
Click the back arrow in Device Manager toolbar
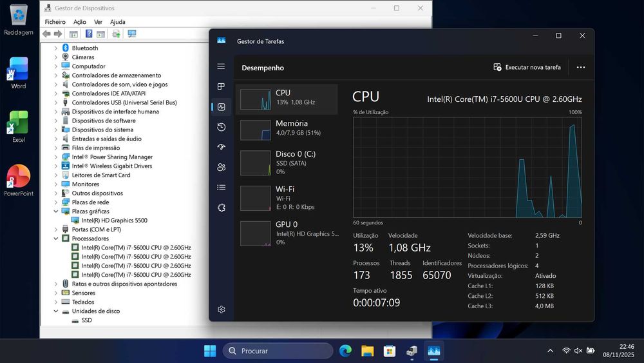click(46, 34)
